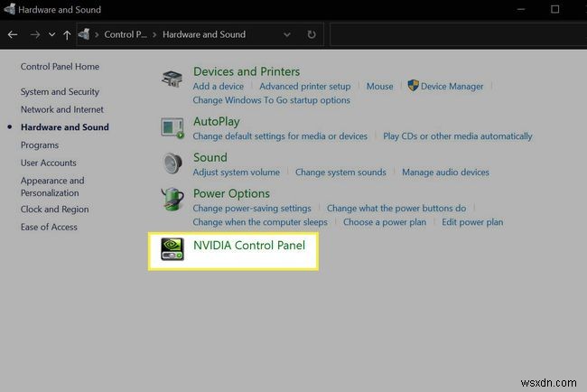587x392 pixels.
Task: Go back with the back arrow
Action: (x=13, y=34)
